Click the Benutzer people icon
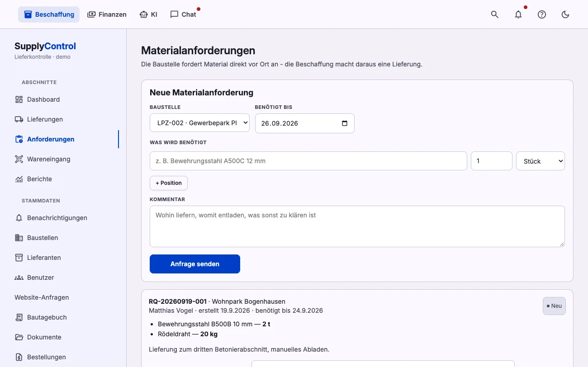The width and height of the screenshot is (588, 367). coord(19,278)
